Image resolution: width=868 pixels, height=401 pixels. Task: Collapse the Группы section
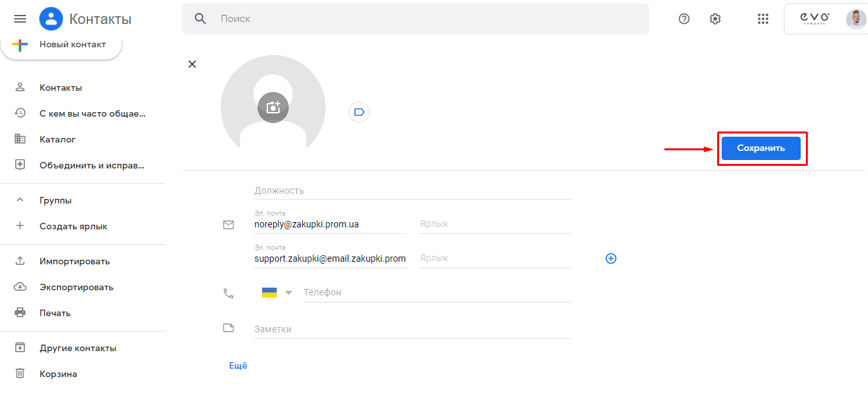pos(20,200)
